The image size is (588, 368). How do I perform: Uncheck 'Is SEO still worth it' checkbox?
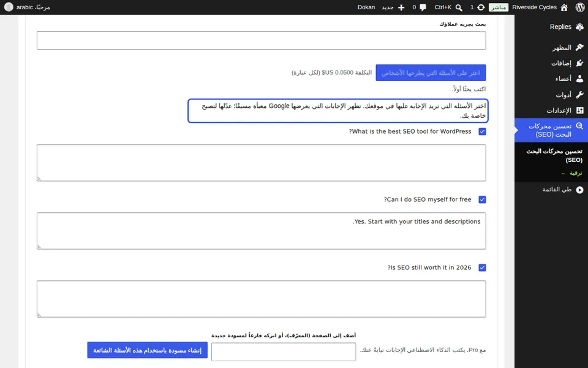click(482, 268)
